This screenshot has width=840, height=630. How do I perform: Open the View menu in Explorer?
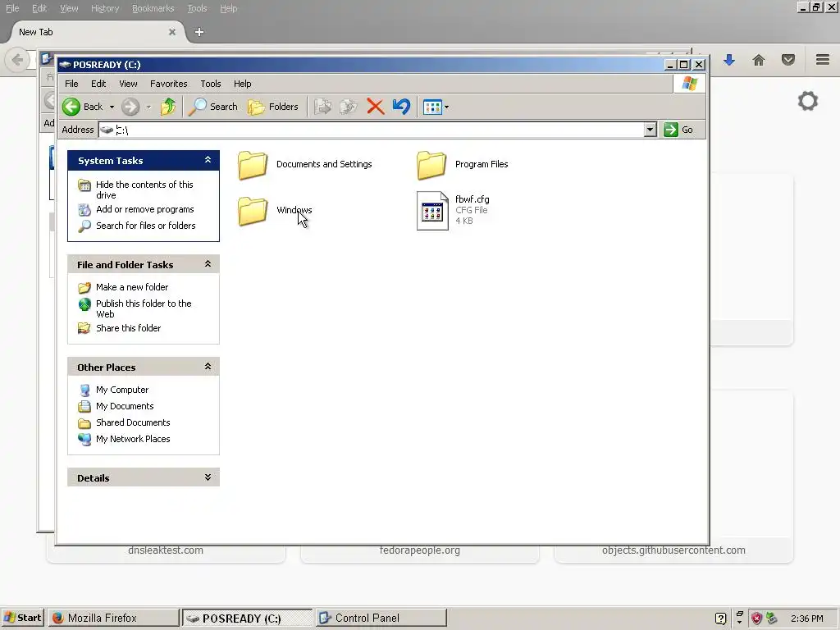click(128, 84)
